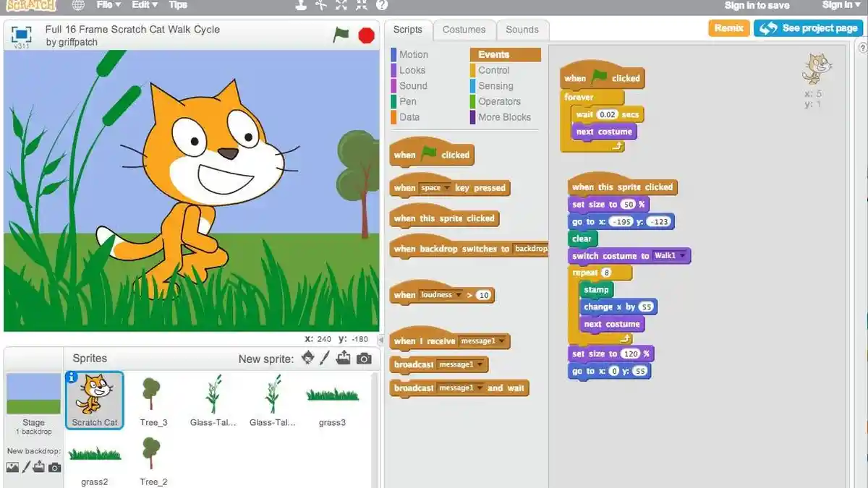The height and width of the screenshot is (488, 868).
Task: Switch to the Costumes tab
Action: (464, 30)
